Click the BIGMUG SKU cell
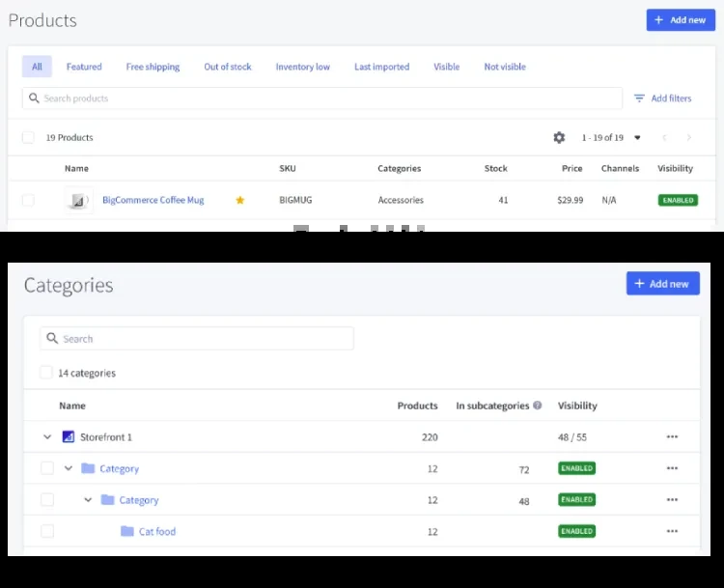Screen dimensions: 724x588 pyautogui.click(x=295, y=200)
